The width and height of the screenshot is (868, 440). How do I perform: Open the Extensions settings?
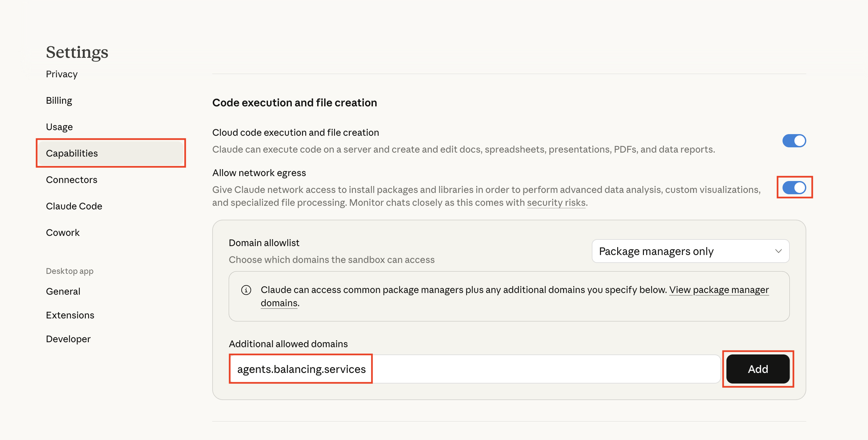pos(70,315)
